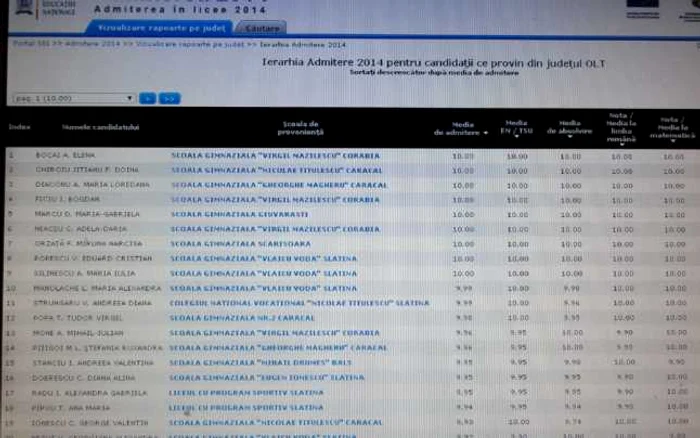This screenshot has height=438, width=700.
Task: Click Vizualizare rapoarte pe județ breadcrumb link
Action: tap(190, 44)
